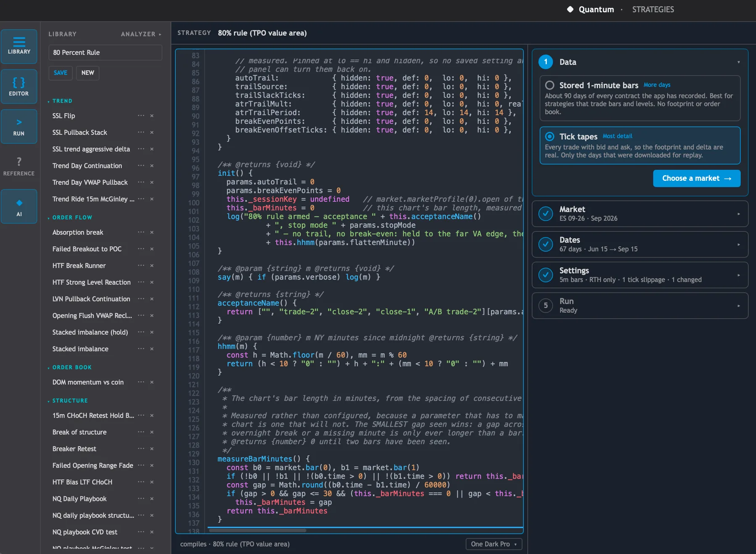
Task: Open the Strategies top menu
Action: point(653,9)
